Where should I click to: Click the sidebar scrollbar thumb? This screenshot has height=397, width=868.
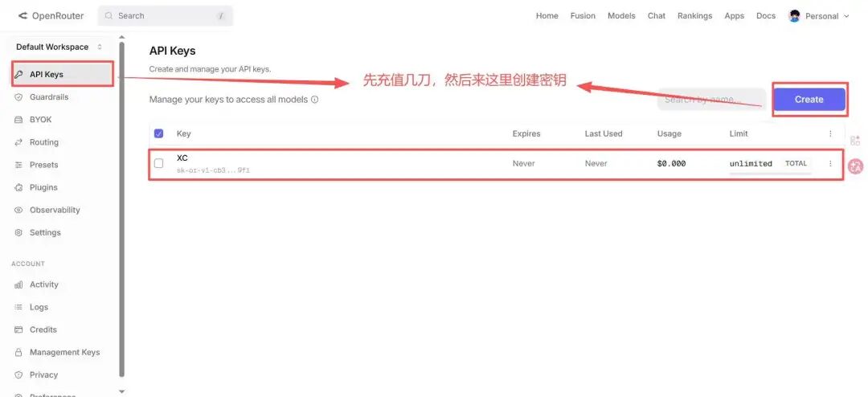click(x=122, y=209)
